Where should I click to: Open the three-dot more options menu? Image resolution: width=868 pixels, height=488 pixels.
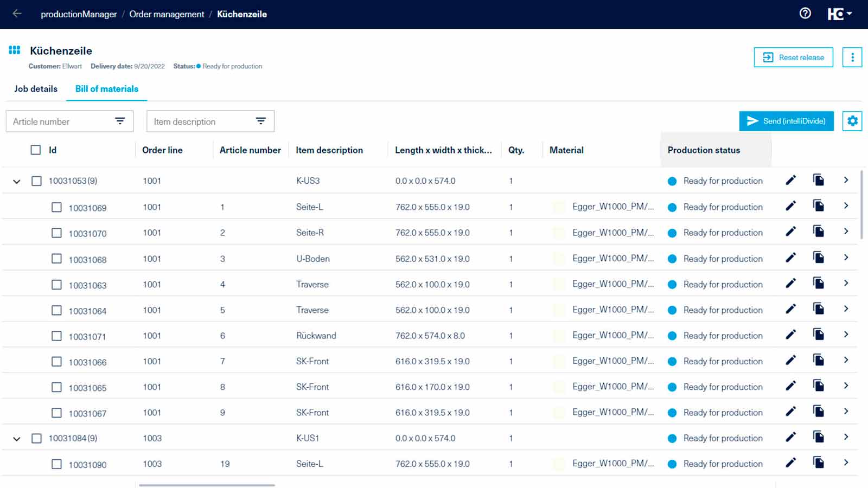point(852,57)
